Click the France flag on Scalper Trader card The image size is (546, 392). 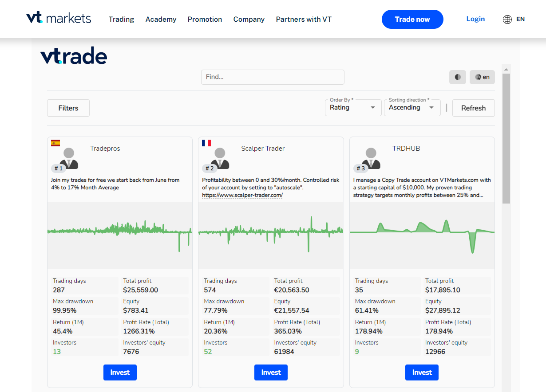[206, 143]
